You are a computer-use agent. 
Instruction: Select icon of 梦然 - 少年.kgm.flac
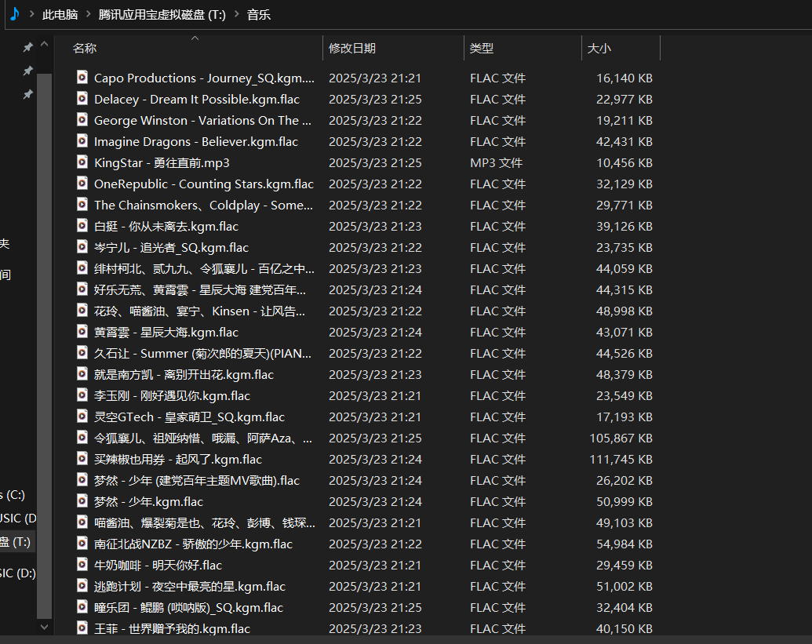[x=82, y=501]
